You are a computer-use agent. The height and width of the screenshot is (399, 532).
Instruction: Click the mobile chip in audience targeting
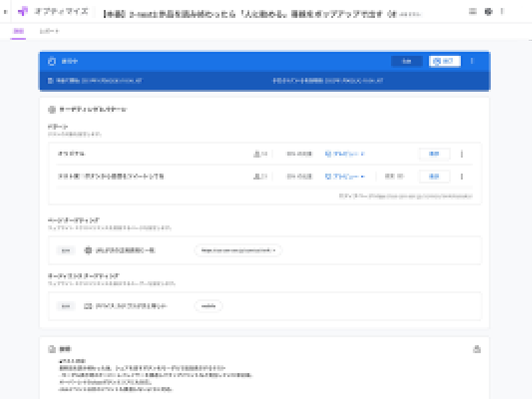pyautogui.click(x=208, y=306)
